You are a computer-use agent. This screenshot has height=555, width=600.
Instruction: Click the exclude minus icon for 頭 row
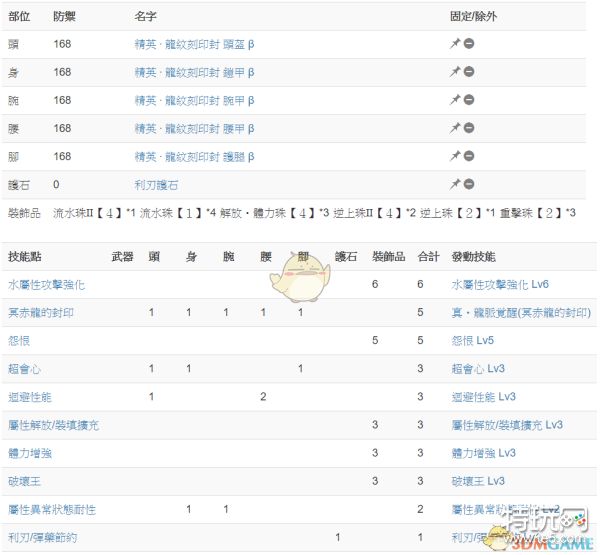pyautogui.click(x=468, y=44)
